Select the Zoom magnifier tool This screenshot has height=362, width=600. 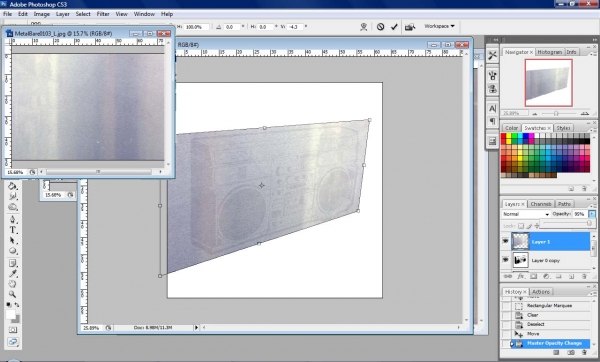point(12,294)
